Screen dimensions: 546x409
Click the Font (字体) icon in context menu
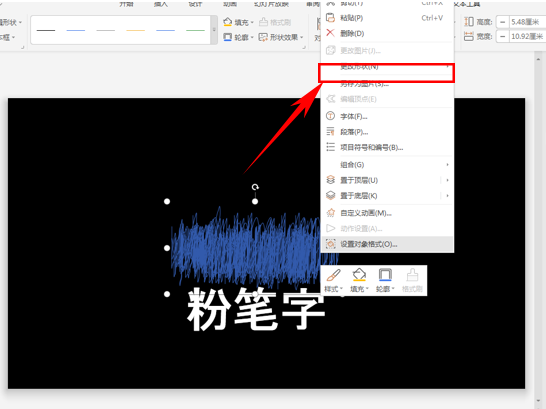pyautogui.click(x=330, y=116)
